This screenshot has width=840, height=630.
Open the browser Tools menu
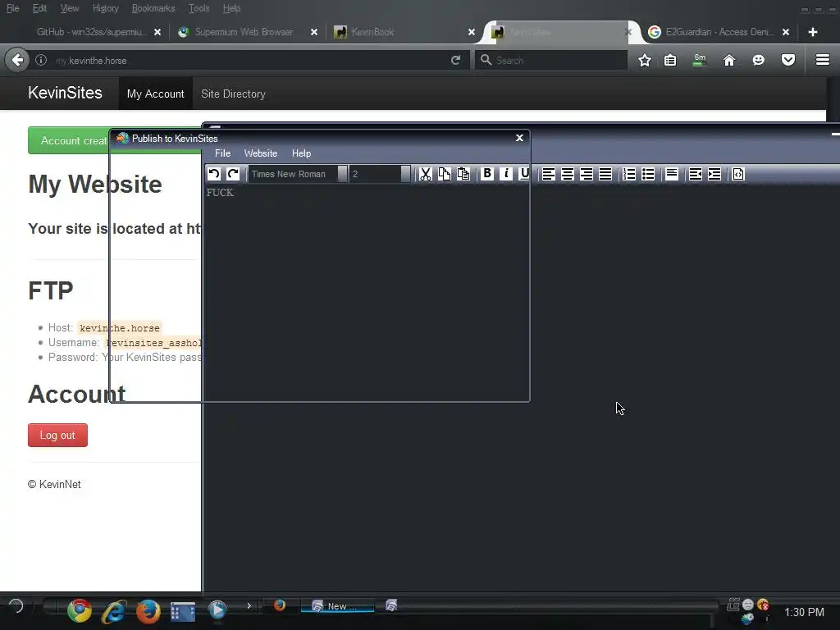pyautogui.click(x=199, y=8)
